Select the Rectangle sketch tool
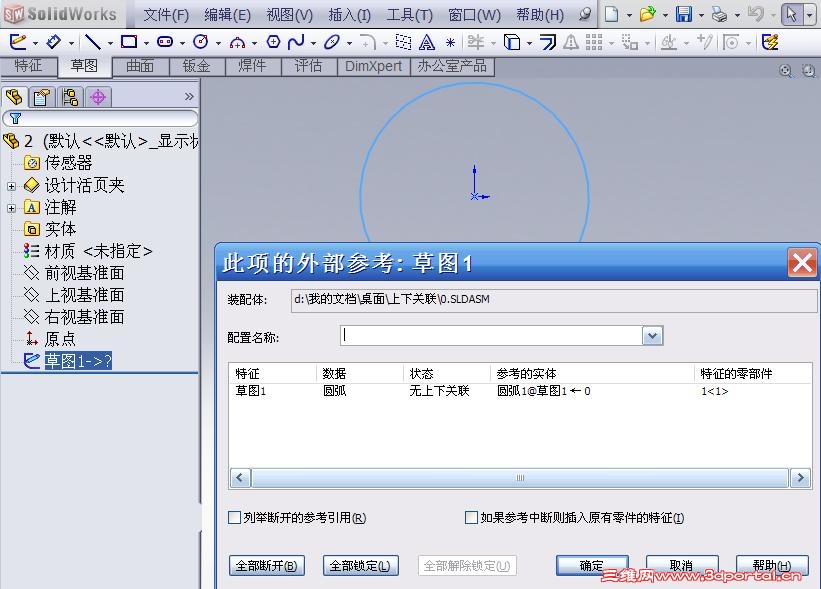The width and height of the screenshot is (821, 589). (x=129, y=42)
